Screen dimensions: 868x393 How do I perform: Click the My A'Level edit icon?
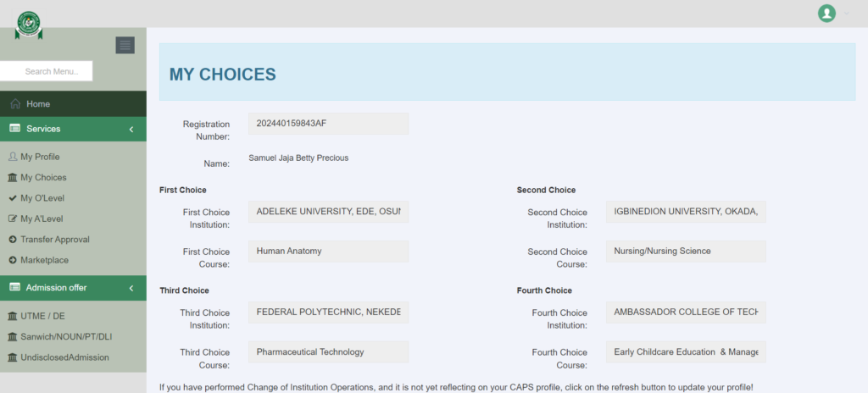[x=13, y=219]
